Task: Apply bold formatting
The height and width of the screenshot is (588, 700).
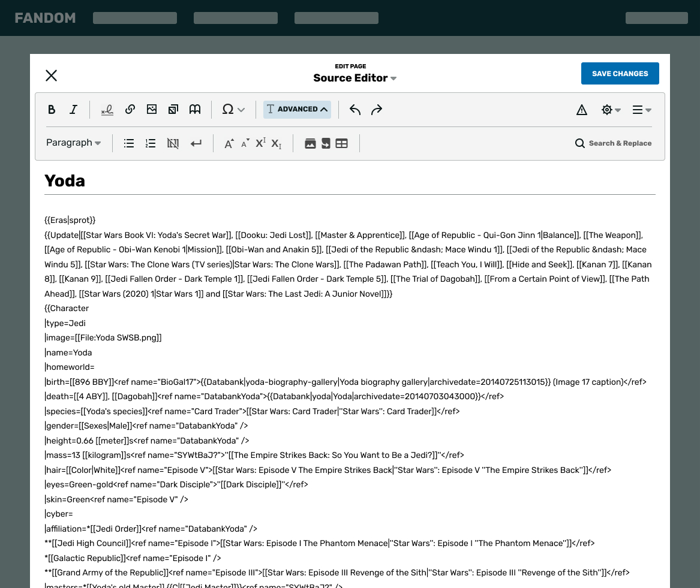Action: pyautogui.click(x=52, y=109)
